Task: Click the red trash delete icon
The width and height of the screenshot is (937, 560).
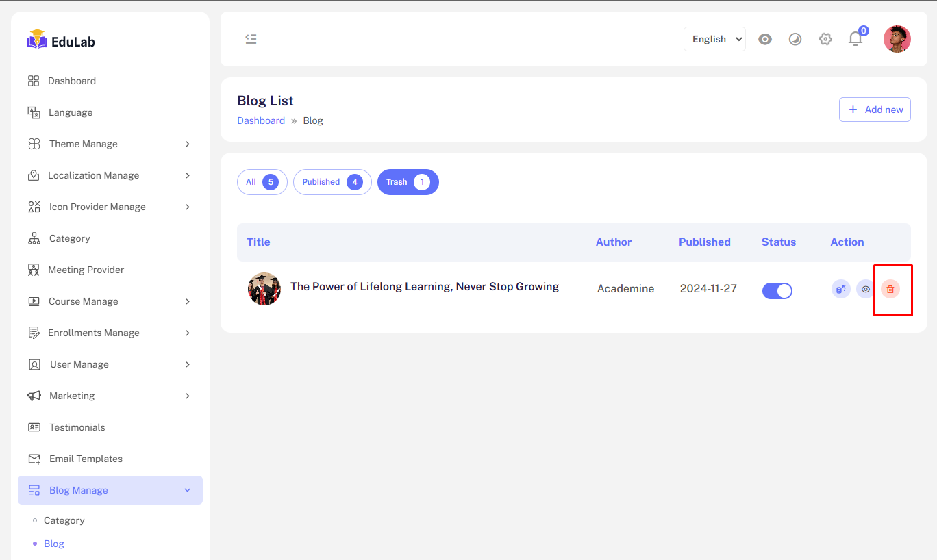Action: (890, 289)
